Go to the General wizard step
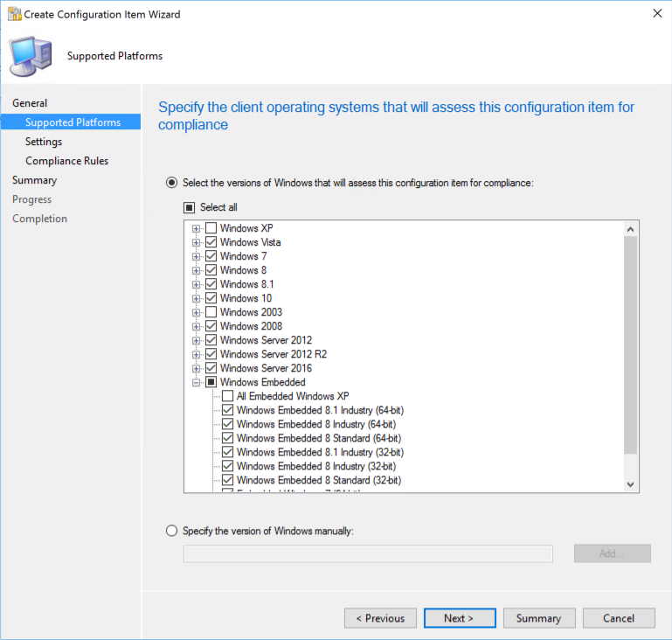The height and width of the screenshot is (640, 672). click(x=30, y=103)
